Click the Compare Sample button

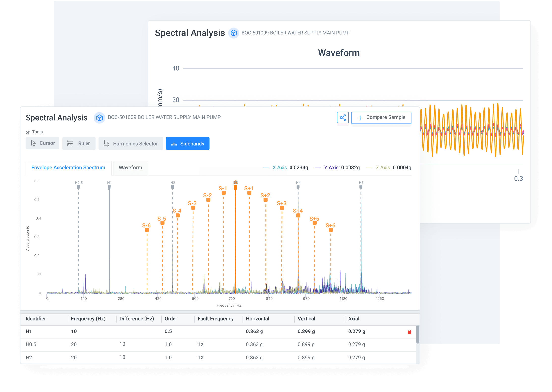click(x=381, y=117)
